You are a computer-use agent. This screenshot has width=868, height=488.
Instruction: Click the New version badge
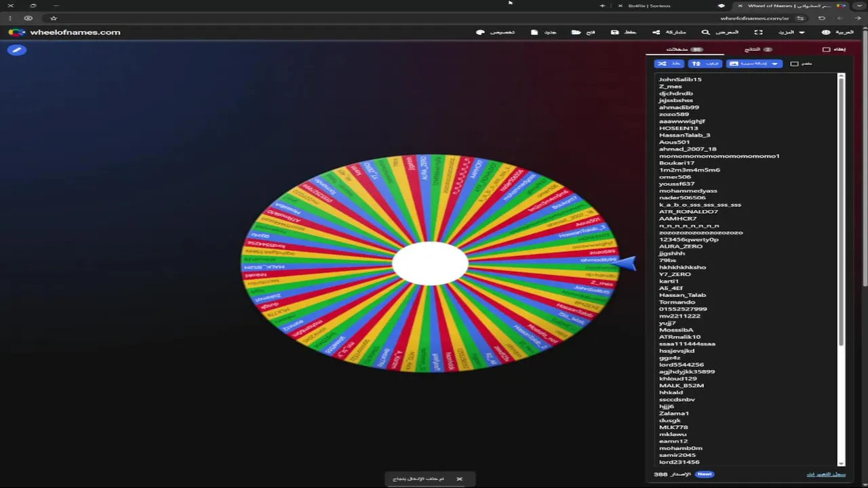tap(705, 474)
